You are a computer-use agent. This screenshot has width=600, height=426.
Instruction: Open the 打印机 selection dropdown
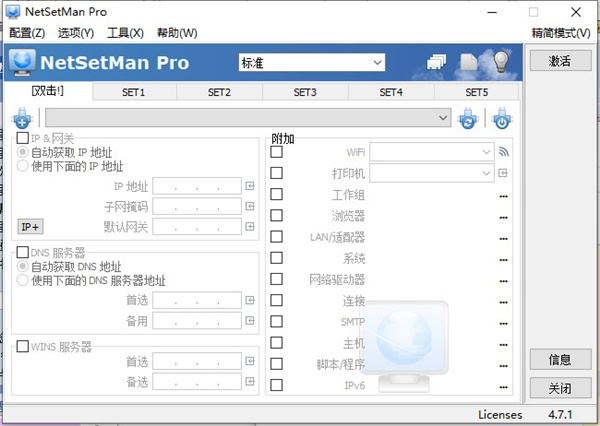coord(432,173)
